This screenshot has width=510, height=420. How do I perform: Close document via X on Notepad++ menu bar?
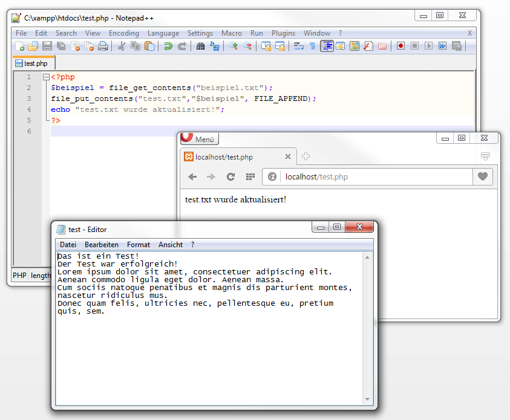click(469, 33)
